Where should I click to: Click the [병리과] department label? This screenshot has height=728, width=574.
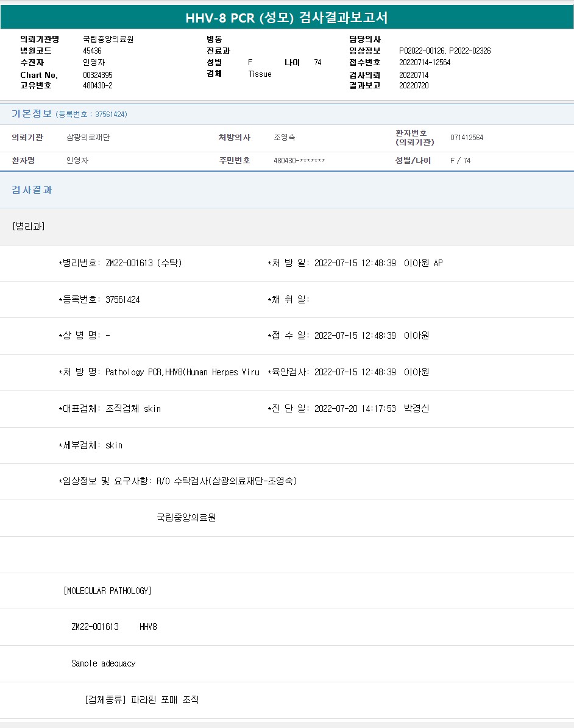(x=28, y=226)
